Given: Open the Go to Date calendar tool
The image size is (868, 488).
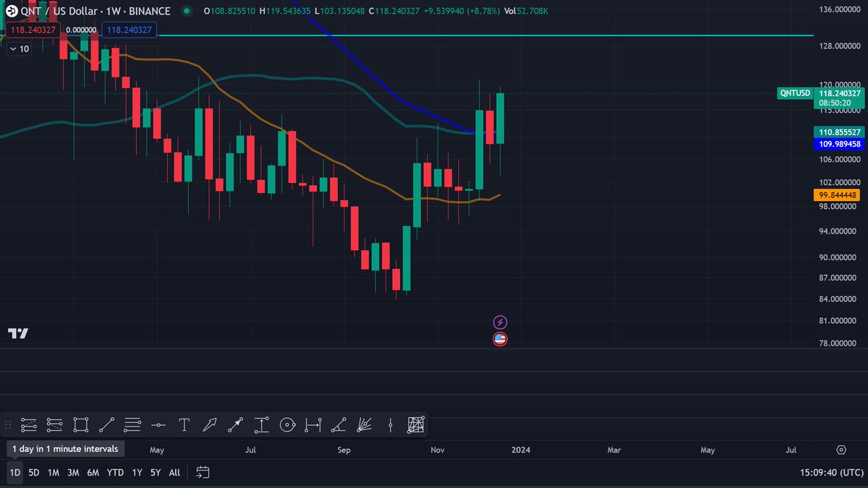Looking at the screenshot, I should pos(202,472).
